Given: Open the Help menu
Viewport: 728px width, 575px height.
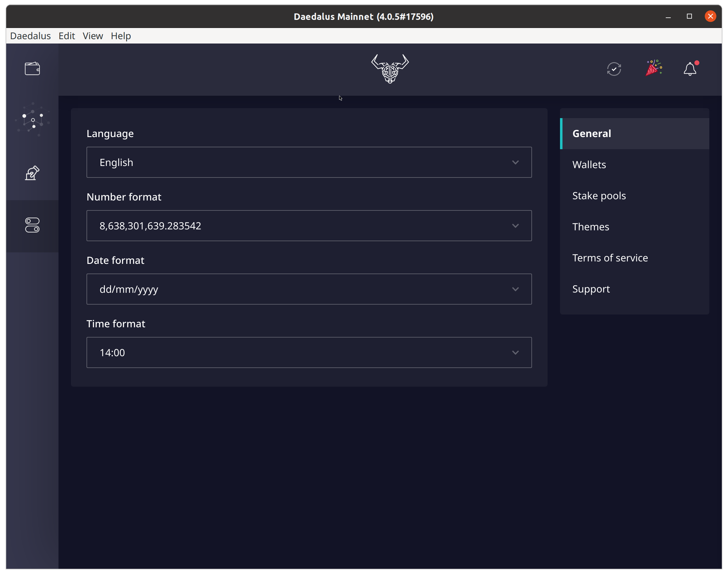Looking at the screenshot, I should click(121, 36).
